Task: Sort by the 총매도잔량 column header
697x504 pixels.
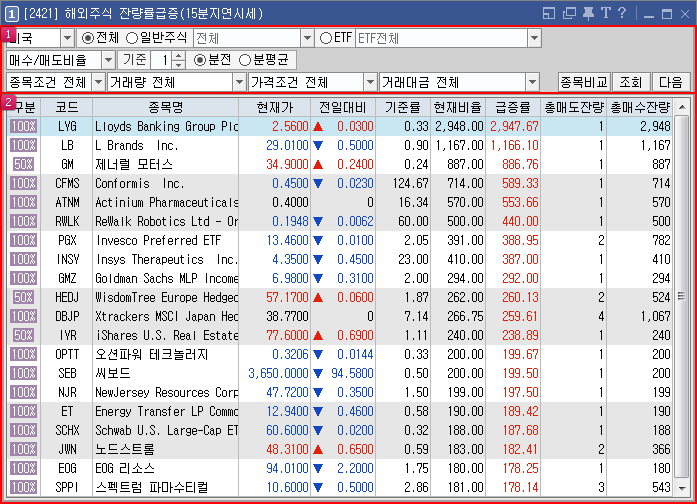Action: [573, 107]
